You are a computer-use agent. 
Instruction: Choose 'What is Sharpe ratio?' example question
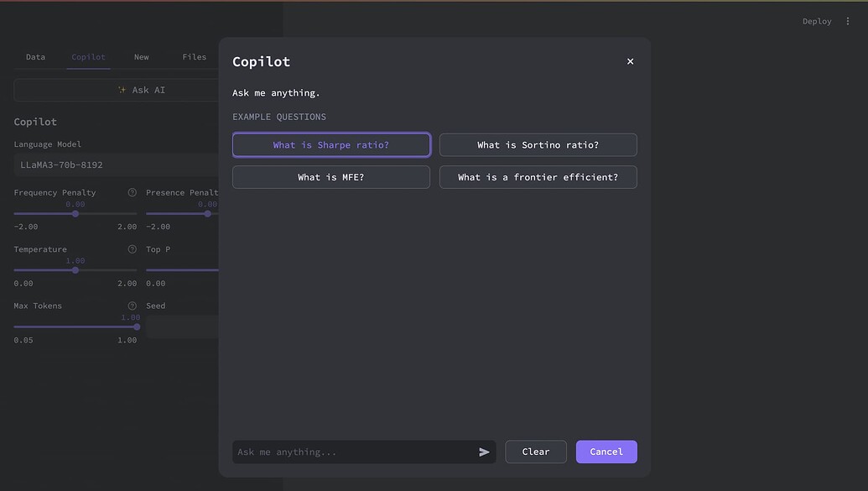pyautogui.click(x=331, y=145)
